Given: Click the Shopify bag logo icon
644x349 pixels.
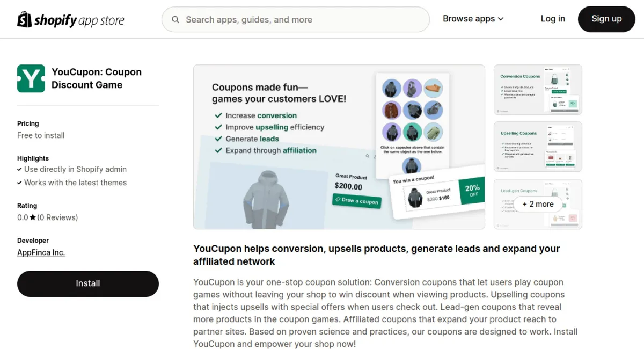Looking at the screenshot, I should [x=25, y=19].
